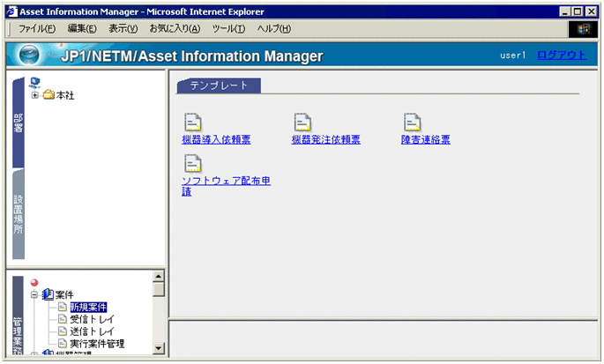604x364 pixels.
Task: Select the 管理業務 vertical tab
Action: pyautogui.click(x=18, y=316)
